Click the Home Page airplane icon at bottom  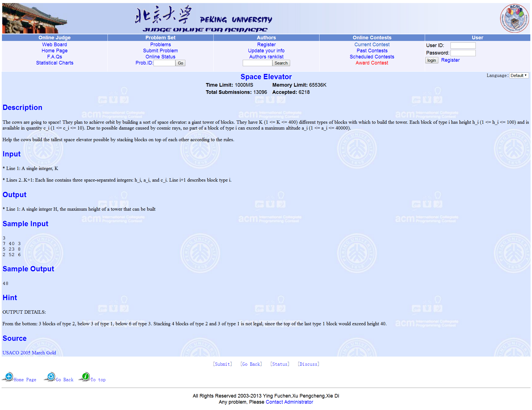point(9,377)
